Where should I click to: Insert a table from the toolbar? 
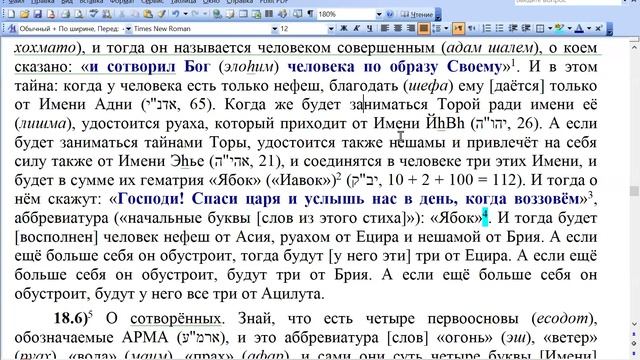point(243,14)
